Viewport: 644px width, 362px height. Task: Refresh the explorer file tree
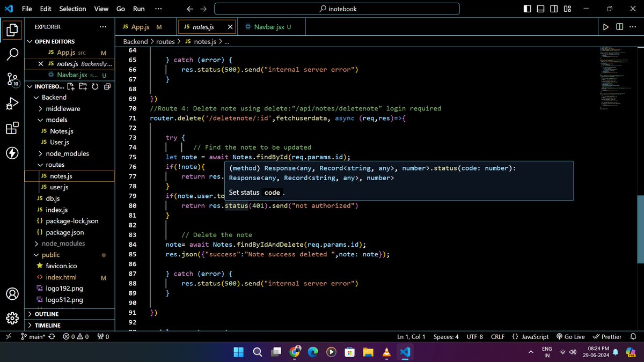pyautogui.click(x=95, y=86)
